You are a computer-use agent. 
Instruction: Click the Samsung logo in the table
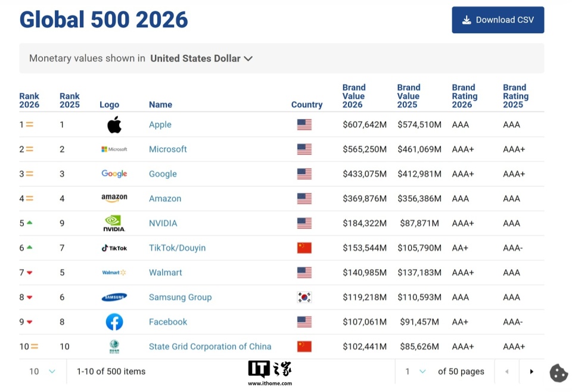click(x=114, y=297)
